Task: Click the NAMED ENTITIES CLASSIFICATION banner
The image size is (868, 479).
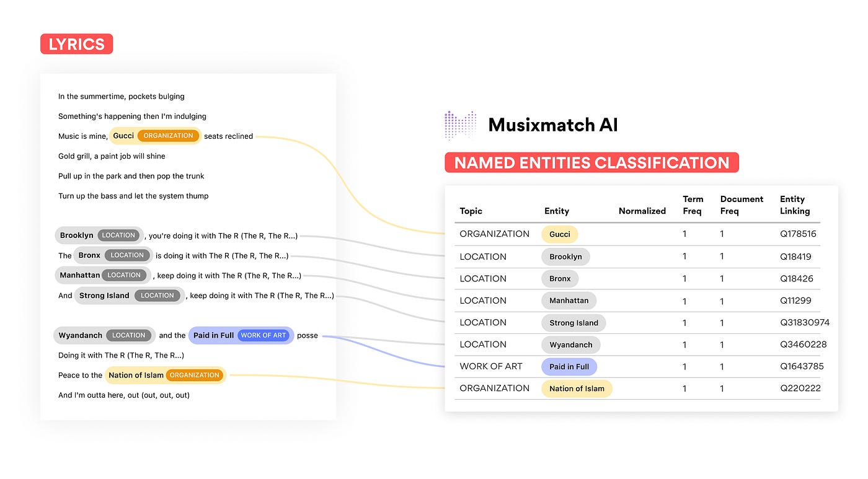Action: pos(591,163)
